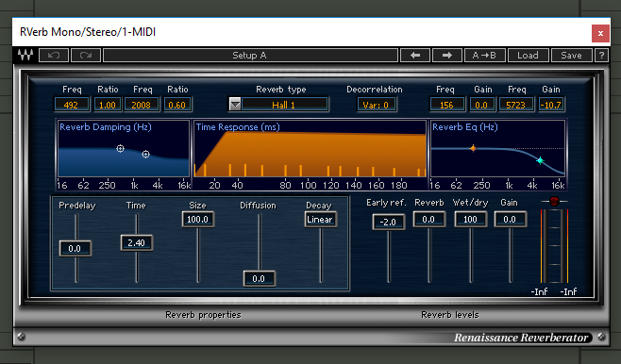Click the left -Inf peak readout

coord(540,291)
